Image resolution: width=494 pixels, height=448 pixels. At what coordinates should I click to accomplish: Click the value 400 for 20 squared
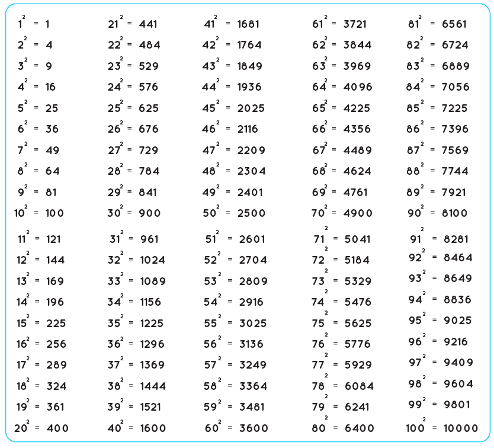[x=57, y=428]
